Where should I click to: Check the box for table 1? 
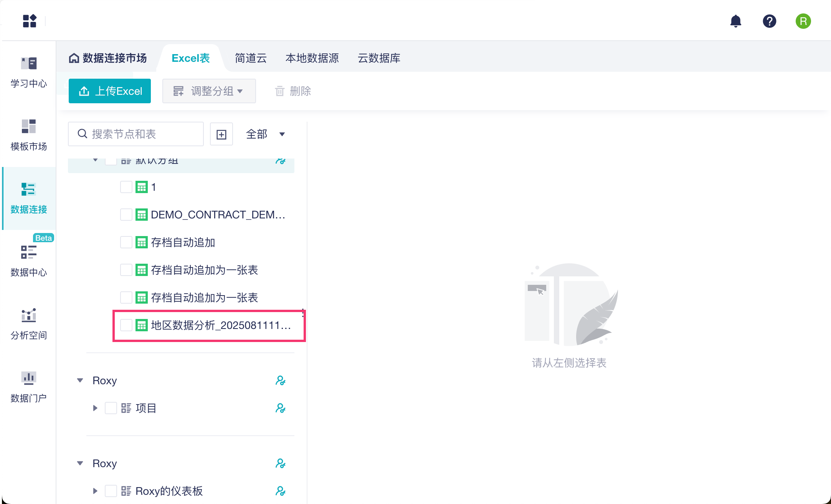click(x=126, y=187)
